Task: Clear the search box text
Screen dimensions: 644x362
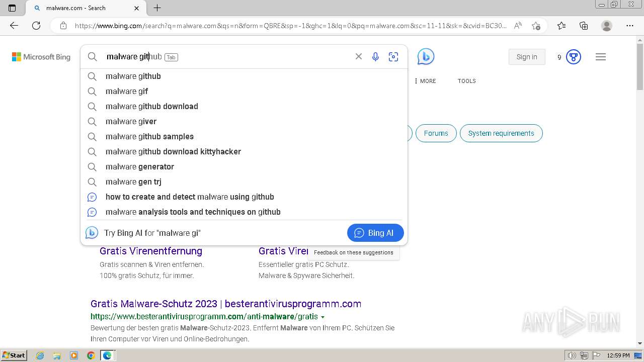Action: [x=359, y=56]
